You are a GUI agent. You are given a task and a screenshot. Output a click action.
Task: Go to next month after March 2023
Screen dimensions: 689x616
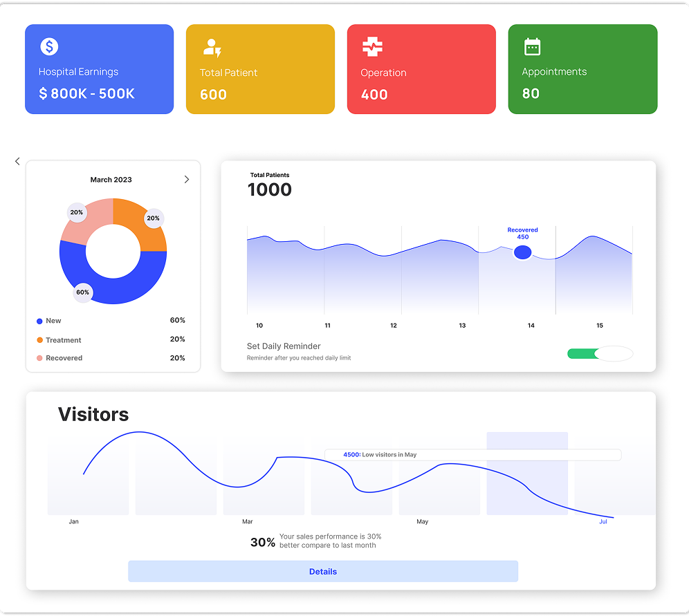coord(187,179)
